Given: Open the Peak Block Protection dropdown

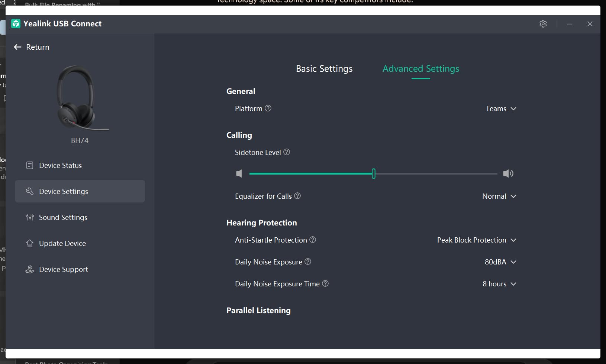Looking at the screenshot, I should [x=477, y=240].
